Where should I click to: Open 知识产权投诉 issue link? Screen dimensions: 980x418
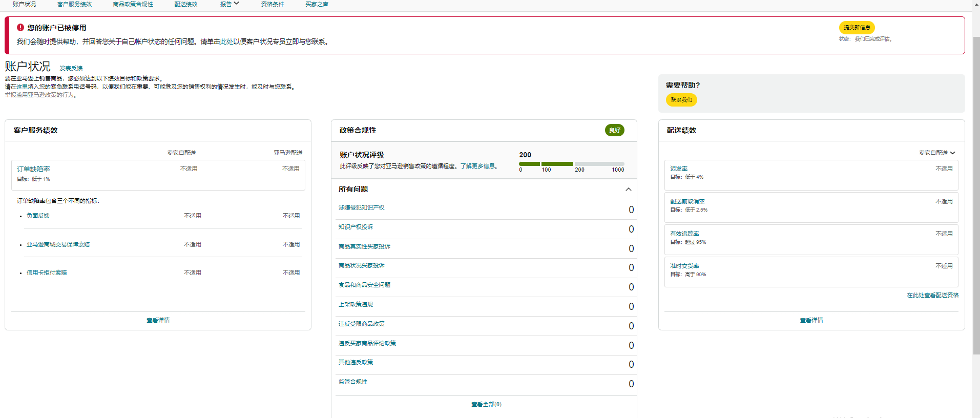click(356, 227)
